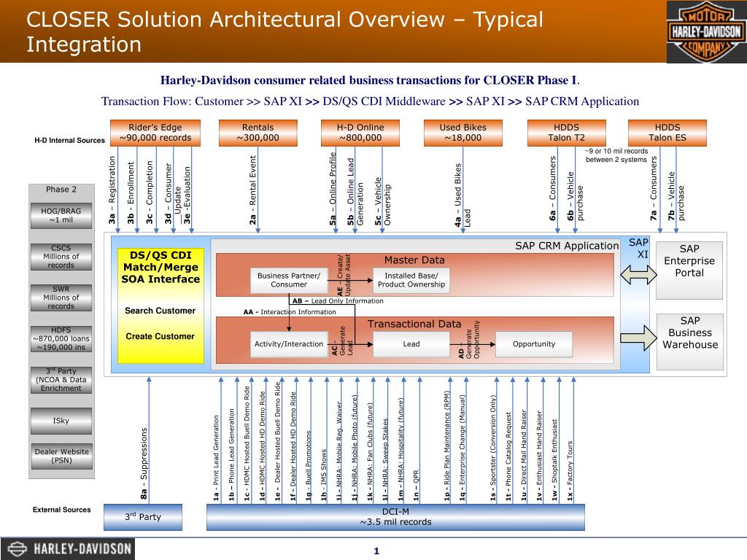Viewport: 747px width, 560px height.
Task: Click the 8a - Suppressions label
Action: (144, 463)
